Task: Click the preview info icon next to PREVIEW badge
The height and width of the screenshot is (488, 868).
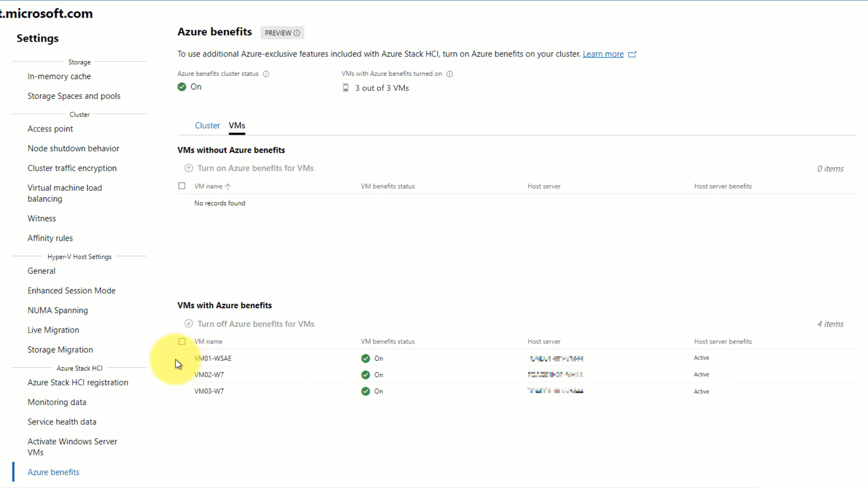Action: tap(296, 33)
